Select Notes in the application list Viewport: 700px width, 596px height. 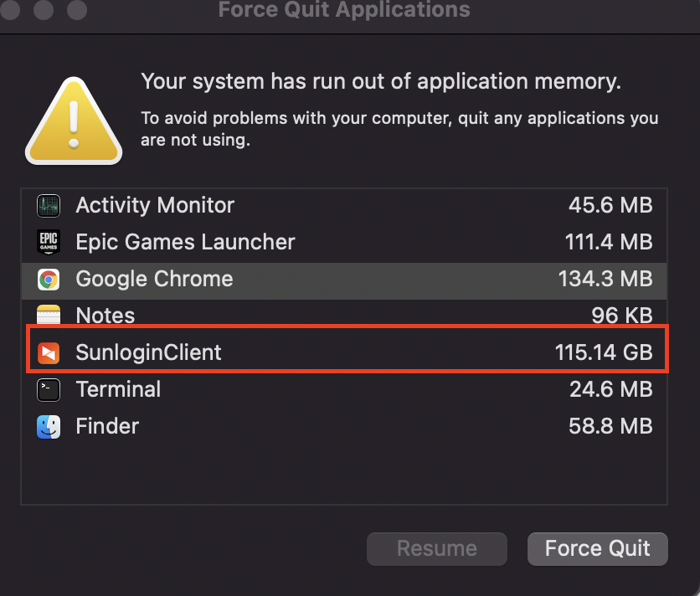tap(106, 316)
